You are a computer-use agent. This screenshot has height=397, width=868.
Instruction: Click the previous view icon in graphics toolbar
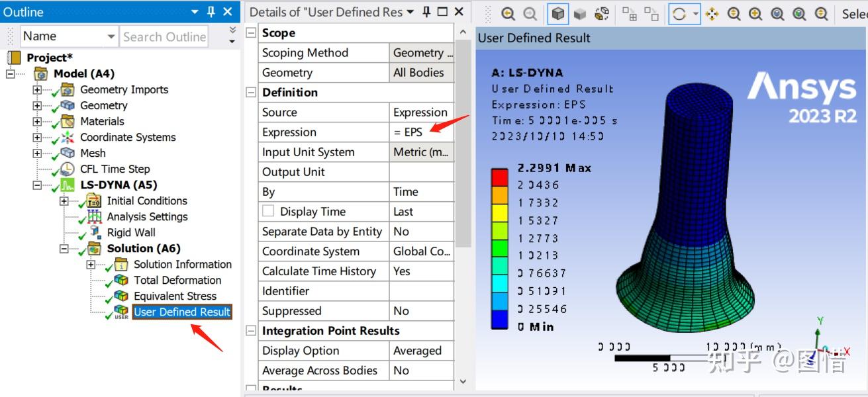click(508, 13)
